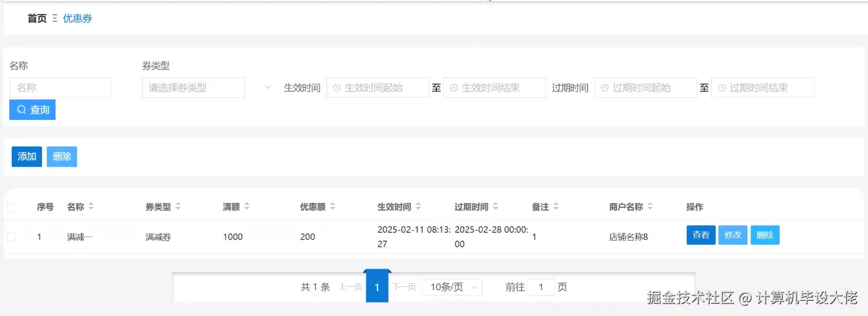
Task: Click the 200 优惠额 value cell
Action: [308, 237]
